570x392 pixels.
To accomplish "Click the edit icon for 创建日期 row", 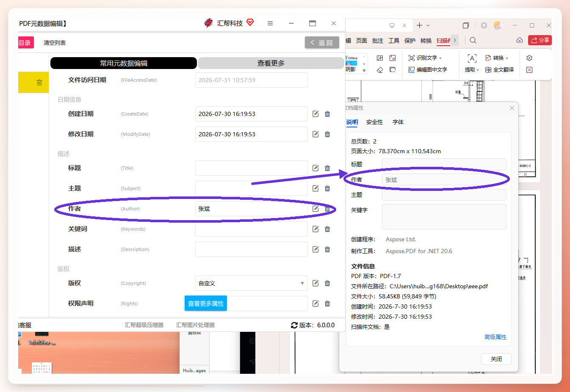I will click(x=315, y=114).
